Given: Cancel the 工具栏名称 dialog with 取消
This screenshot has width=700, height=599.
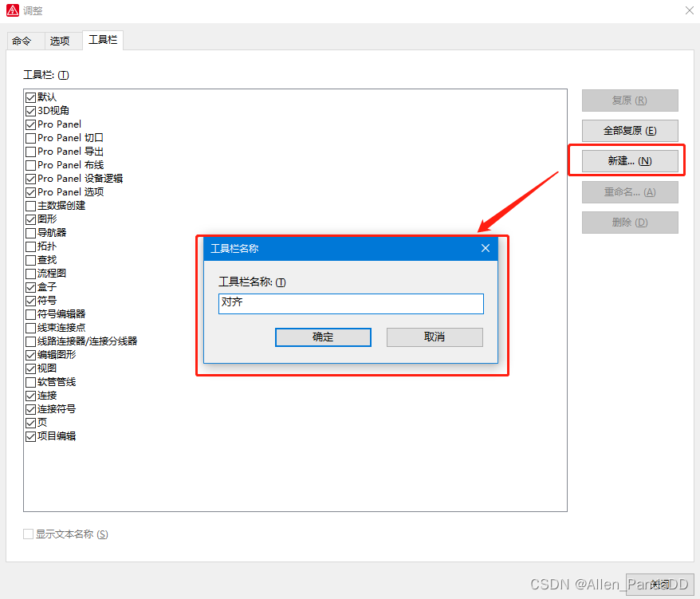Looking at the screenshot, I should click(x=435, y=337).
